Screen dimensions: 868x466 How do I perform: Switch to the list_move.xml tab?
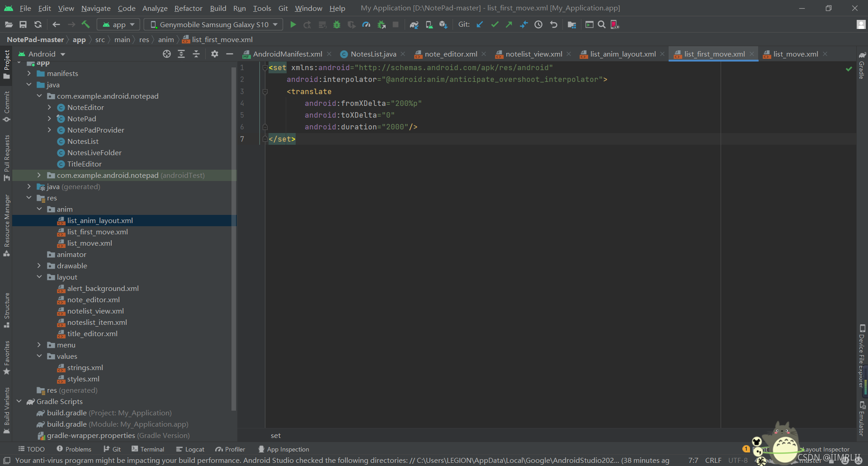click(x=795, y=54)
